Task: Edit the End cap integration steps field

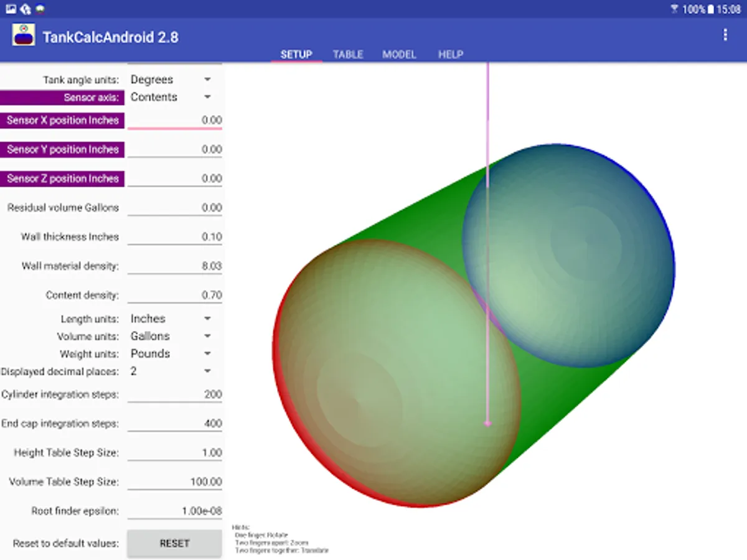Action: tap(175, 424)
